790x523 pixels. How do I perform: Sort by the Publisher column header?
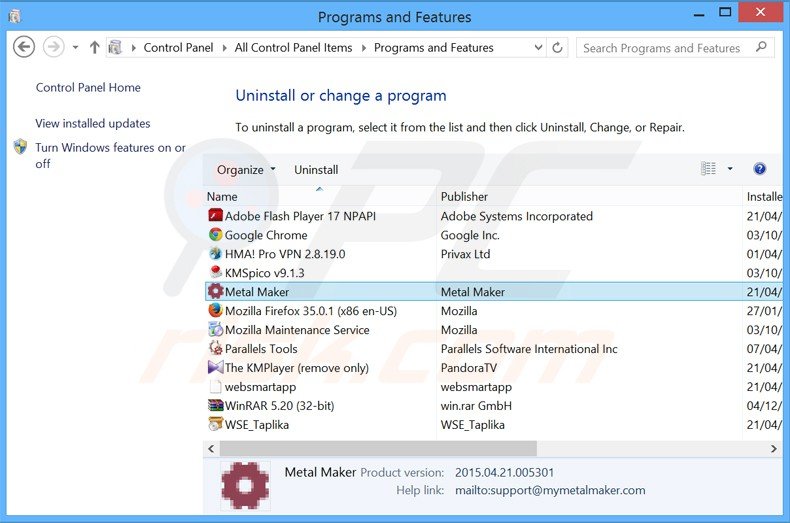pos(589,197)
